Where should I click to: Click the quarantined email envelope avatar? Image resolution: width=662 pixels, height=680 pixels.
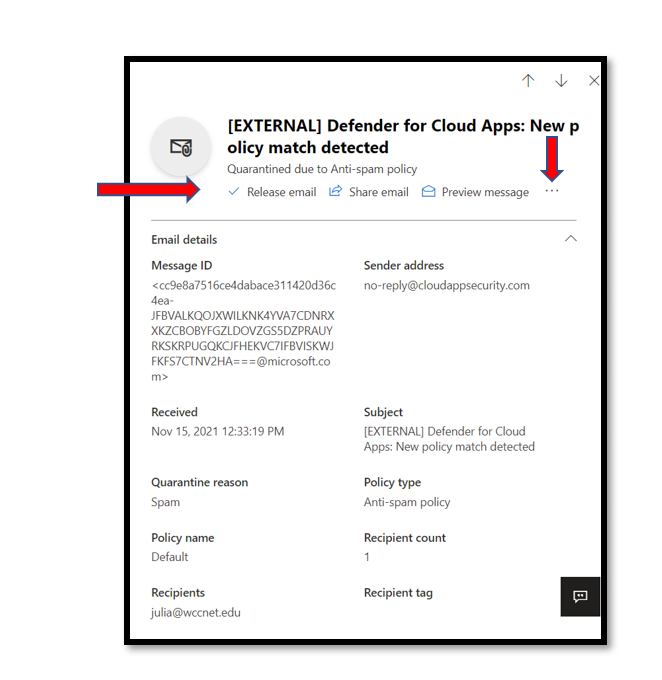(181, 147)
